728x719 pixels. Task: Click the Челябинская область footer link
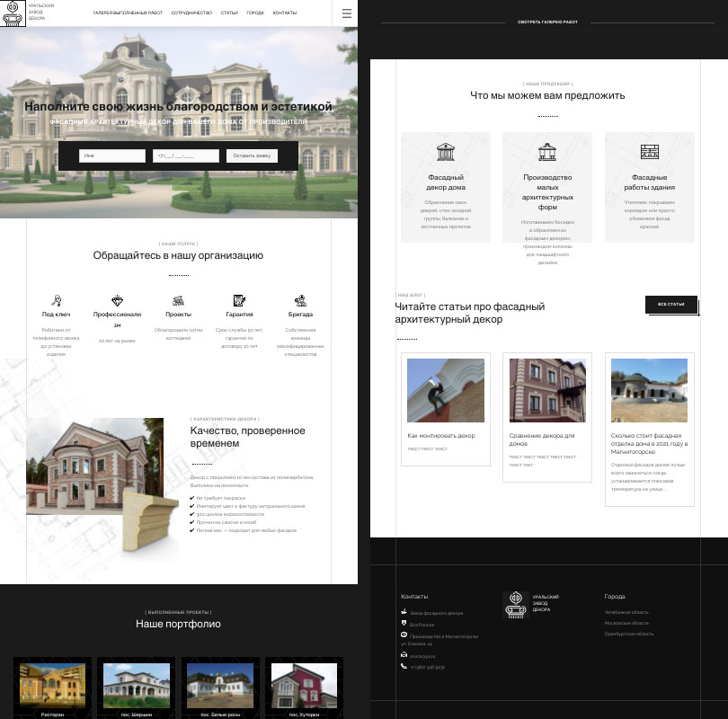(626, 612)
